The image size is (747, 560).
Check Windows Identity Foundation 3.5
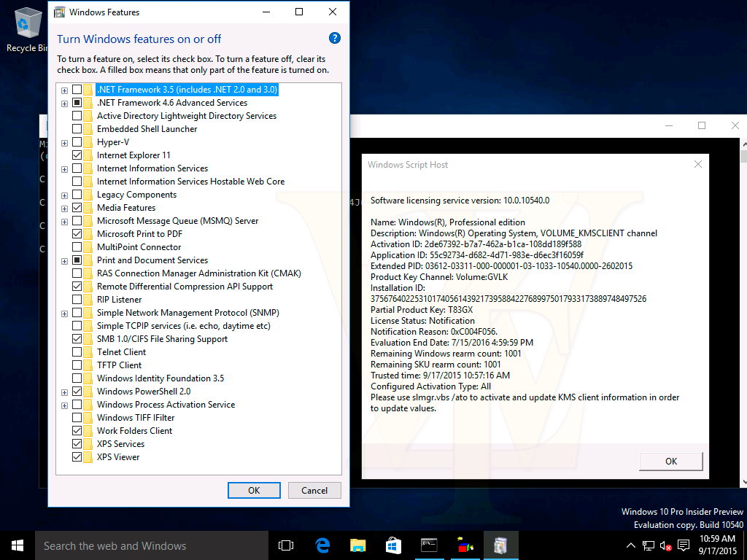pos(77,378)
